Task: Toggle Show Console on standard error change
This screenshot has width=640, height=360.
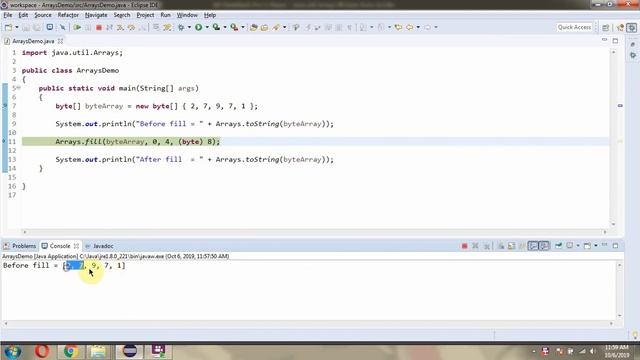Action: [544, 246]
